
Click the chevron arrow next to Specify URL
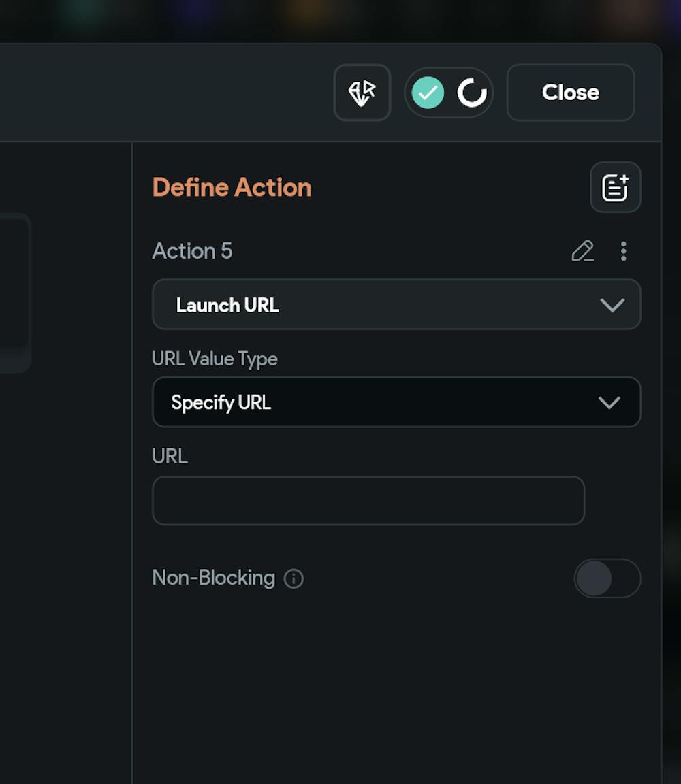point(609,402)
